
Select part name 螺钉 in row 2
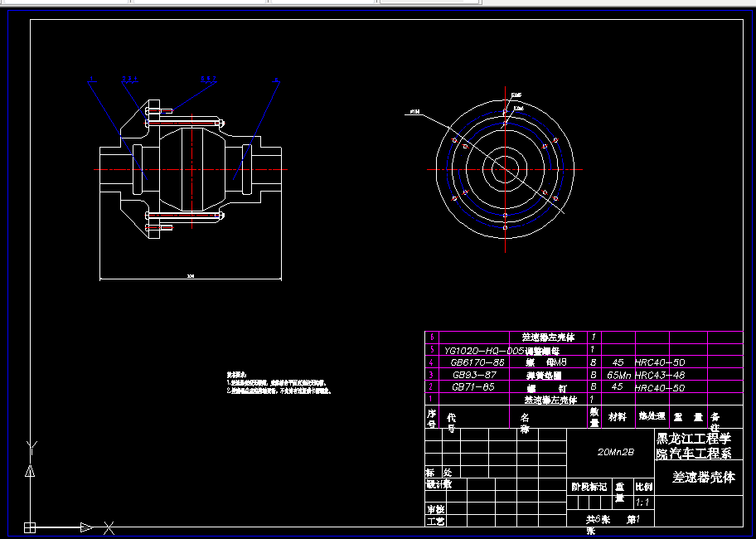(x=547, y=388)
